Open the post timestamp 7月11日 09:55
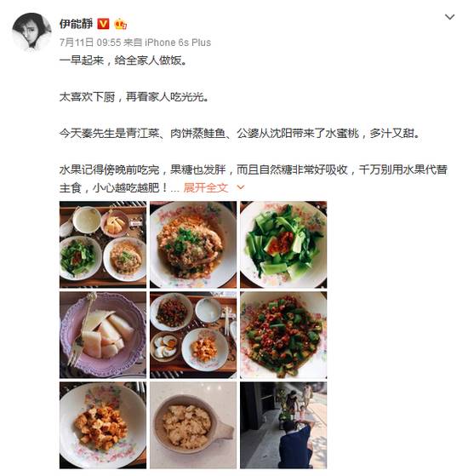Viewport: 468px width, 476px height. (x=90, y=43)
